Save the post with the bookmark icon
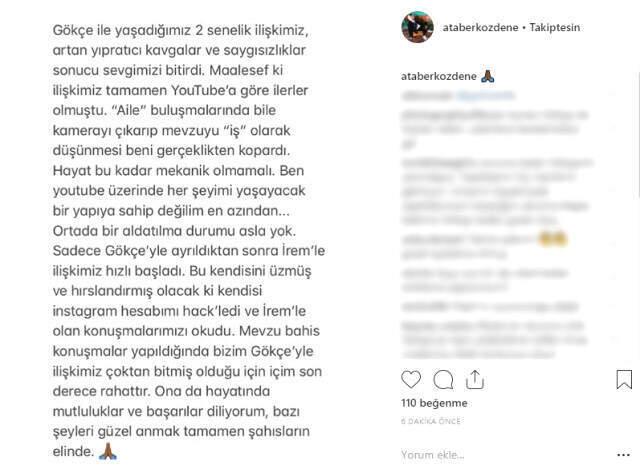 tap(624, 379)
